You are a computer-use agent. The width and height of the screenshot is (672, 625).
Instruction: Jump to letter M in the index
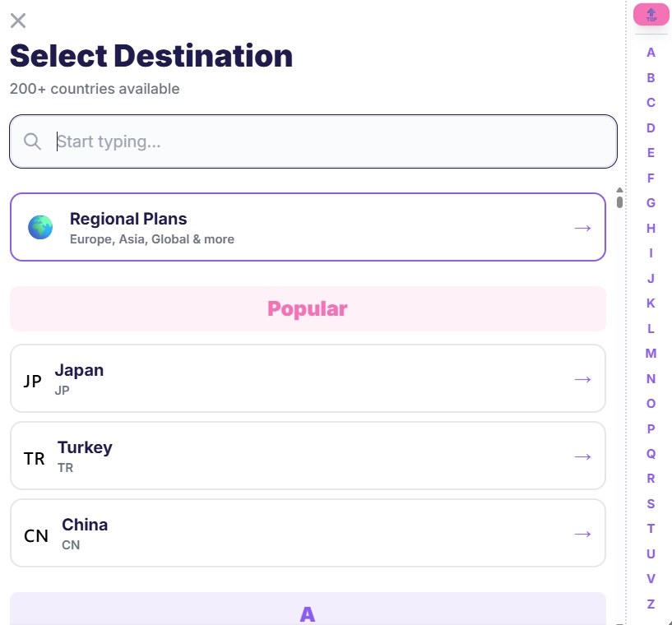pyautogui.click(x=651, y=353)
